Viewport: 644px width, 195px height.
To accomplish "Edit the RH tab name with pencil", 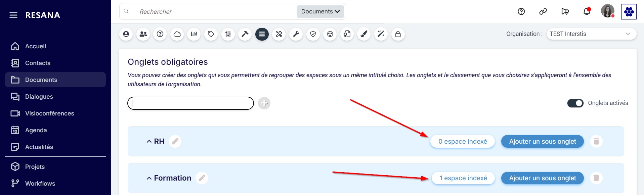I will (175, 141).
